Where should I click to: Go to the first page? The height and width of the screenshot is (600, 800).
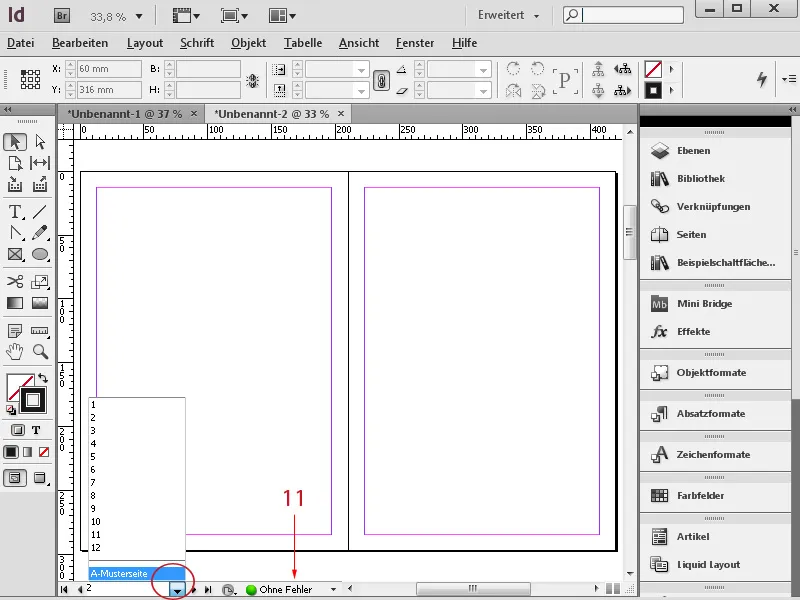pos(64,590)
